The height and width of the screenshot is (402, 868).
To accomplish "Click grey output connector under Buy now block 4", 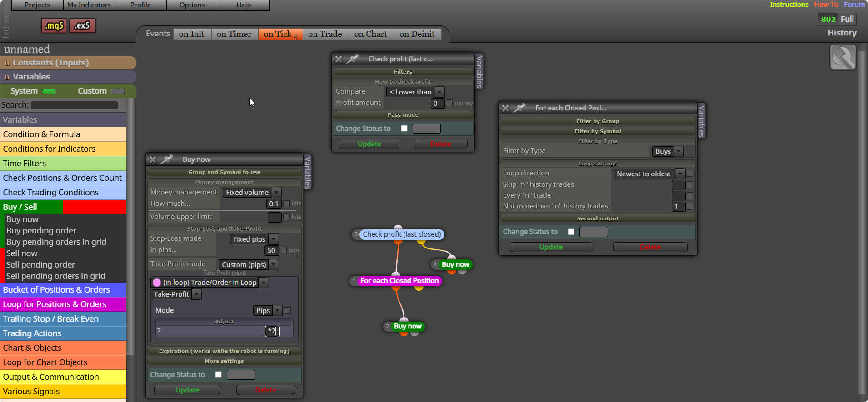I will [x=462, y=272].
